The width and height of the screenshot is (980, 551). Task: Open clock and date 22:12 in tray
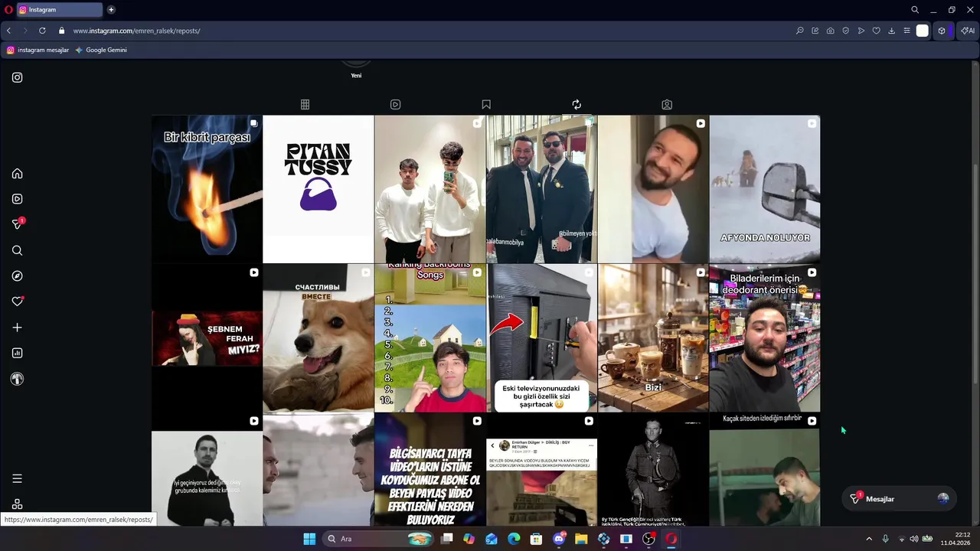coord(956,539)
